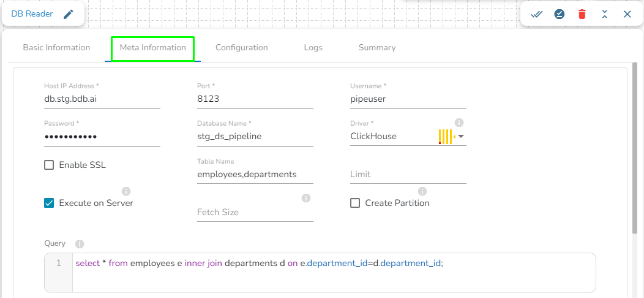View the Summary tab

coord(377,47)
